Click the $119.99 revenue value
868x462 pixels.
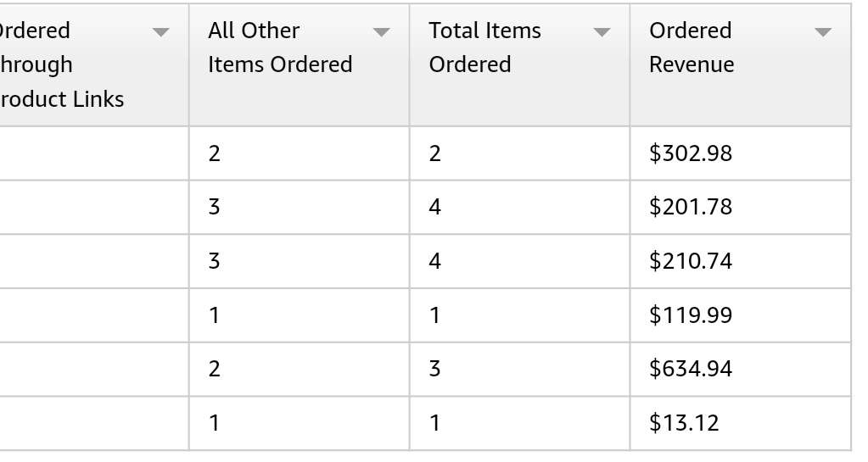point(691,315)
